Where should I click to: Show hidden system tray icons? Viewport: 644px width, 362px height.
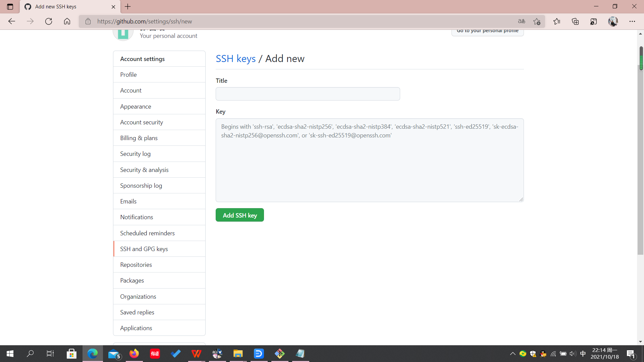coord(513,354)
